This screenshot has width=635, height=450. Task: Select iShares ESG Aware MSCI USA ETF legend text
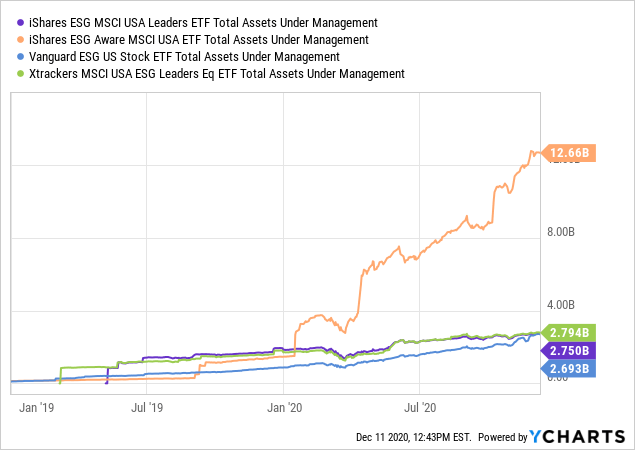coord(199,40)
